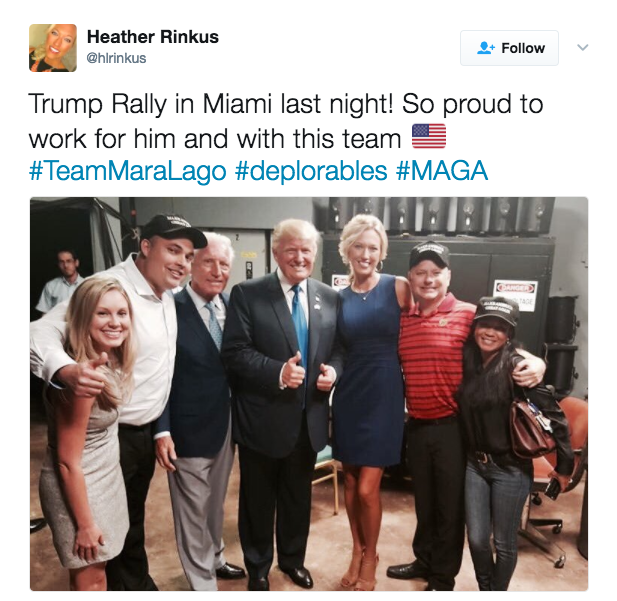Click the red DANGER sign in the photo
This screenshot has height=601, width=617.
click(x=516, y=289)
